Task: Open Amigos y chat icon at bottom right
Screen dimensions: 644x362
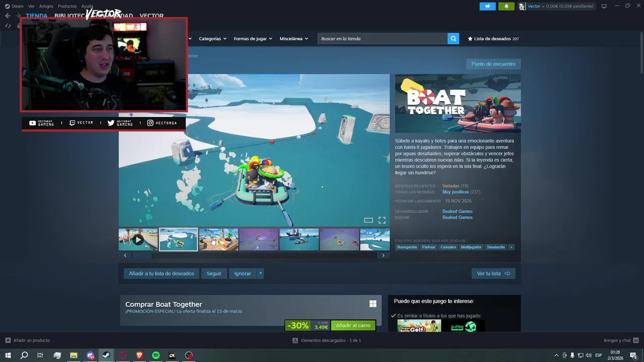Action: (636, 340)
